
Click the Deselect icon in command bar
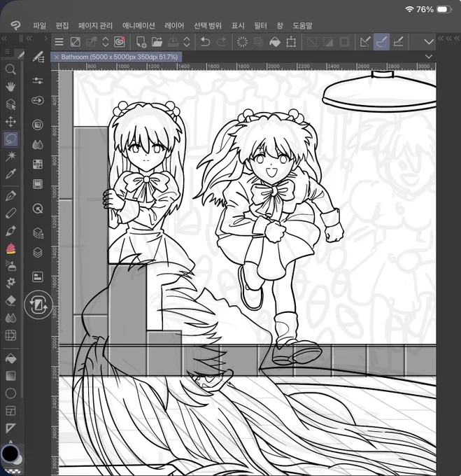[312, 42]
